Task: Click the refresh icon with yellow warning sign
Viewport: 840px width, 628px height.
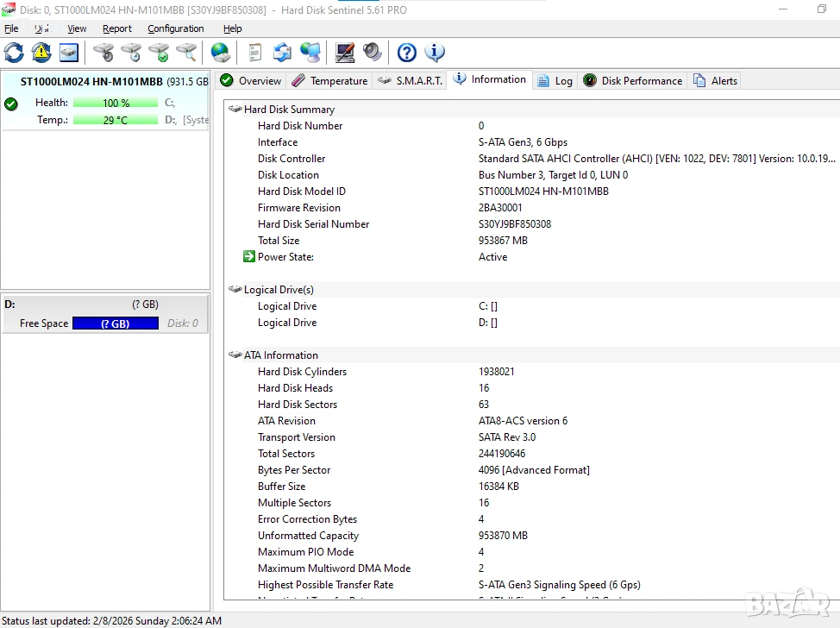Action: pyautogui.click(x=41, y=53)
